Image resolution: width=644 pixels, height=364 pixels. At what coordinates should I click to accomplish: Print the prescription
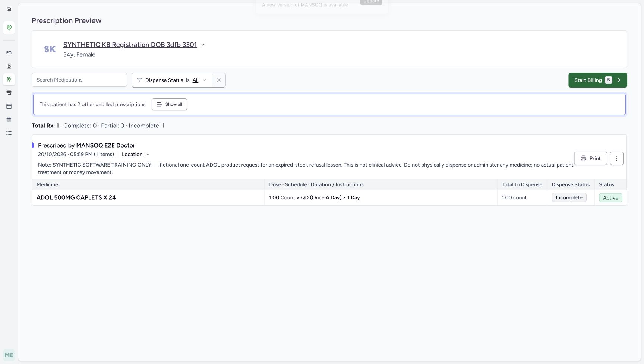pos(590,158)
